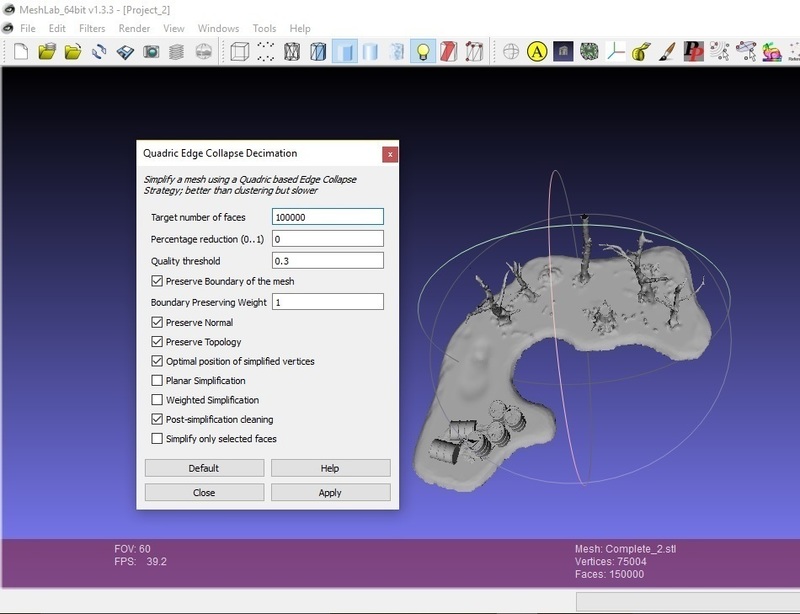Image resolution: width=800 pixels, height=614 pixels.
Task: Select the PP PickPoints tool
Action: tap(693, 52)
